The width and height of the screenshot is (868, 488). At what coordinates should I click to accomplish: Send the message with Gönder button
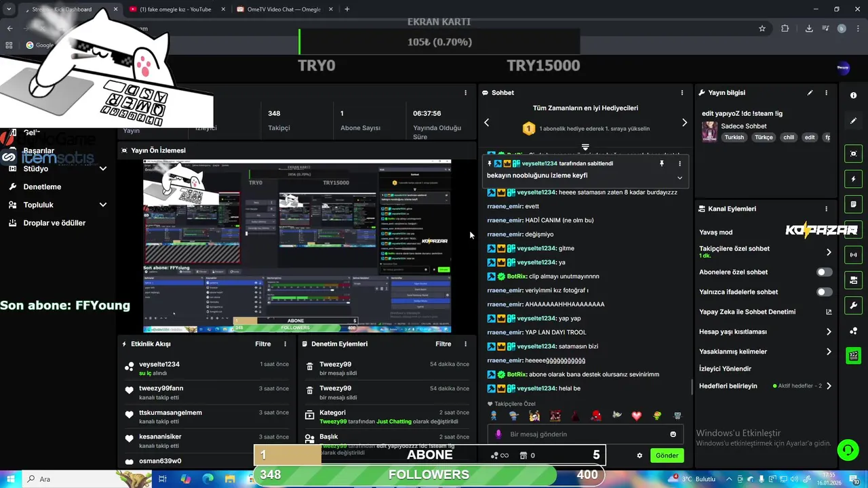pyautogui.click(x=667, y=455)
